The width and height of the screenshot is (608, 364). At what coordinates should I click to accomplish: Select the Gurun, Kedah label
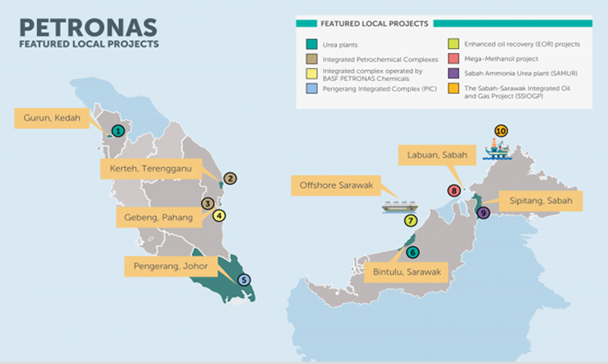[x=52, y=118]
